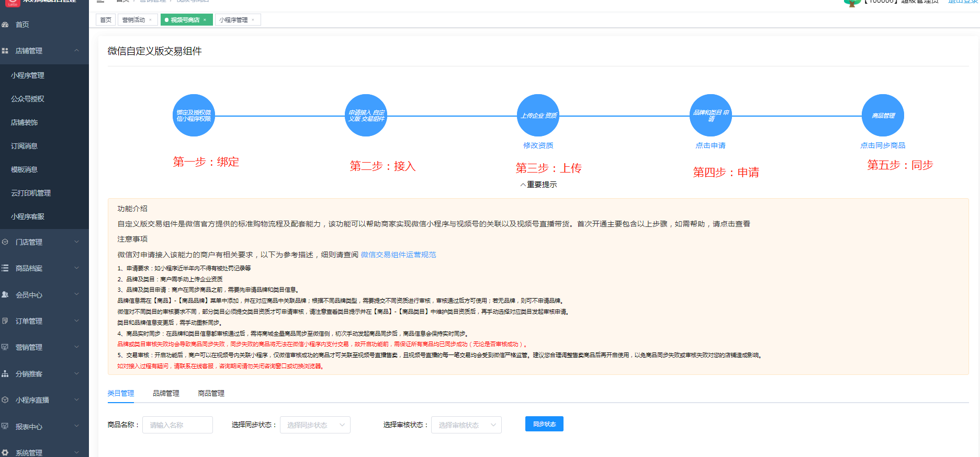
Task: Open the 微信交易组件运营规范 link
Action: [398, 255]
